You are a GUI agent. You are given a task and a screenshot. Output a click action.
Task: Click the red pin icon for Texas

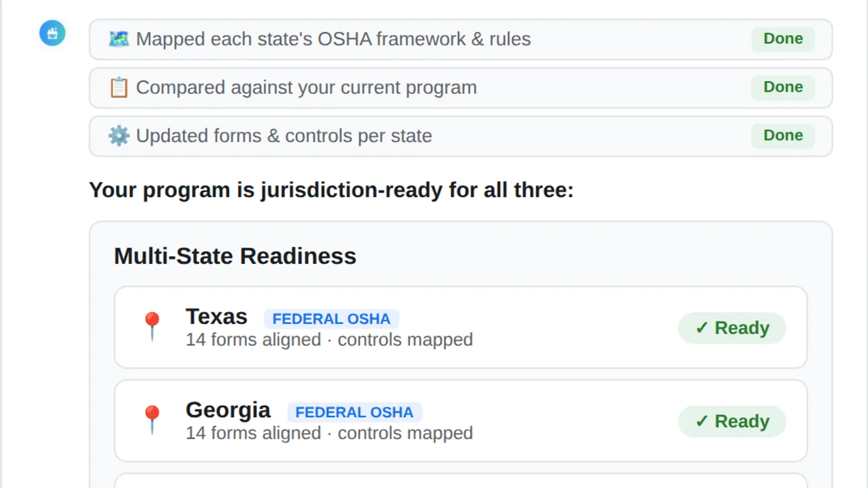coord(152,326)
